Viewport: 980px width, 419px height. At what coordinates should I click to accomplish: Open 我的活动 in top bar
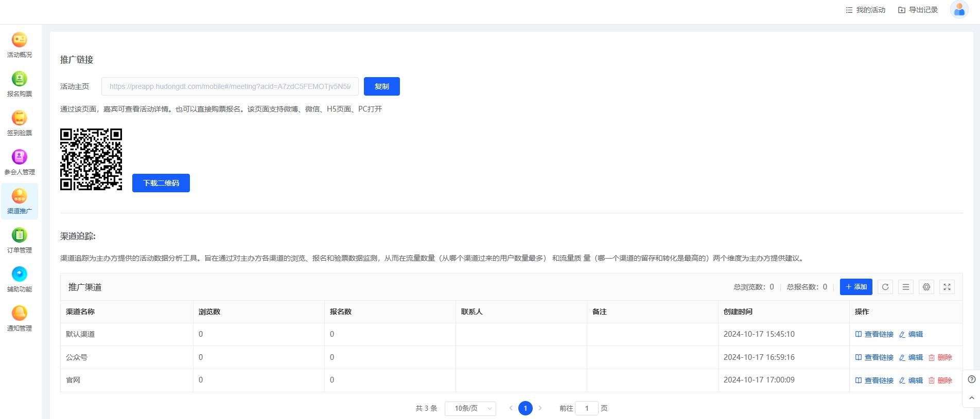click(866, 10)
